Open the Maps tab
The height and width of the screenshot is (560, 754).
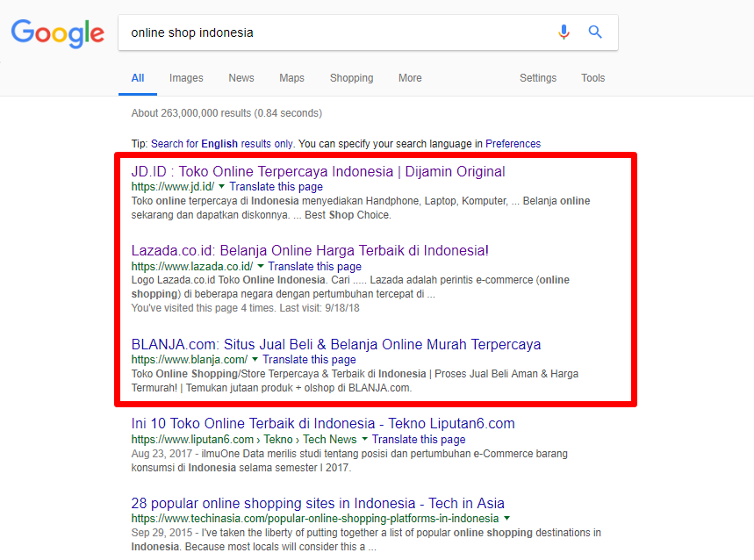[x=291, y=78]
